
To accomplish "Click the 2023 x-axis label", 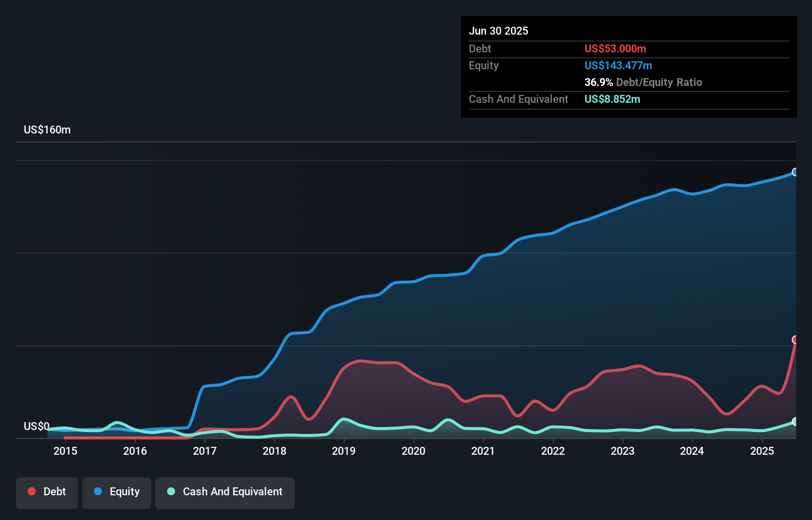I will (623, 451).
